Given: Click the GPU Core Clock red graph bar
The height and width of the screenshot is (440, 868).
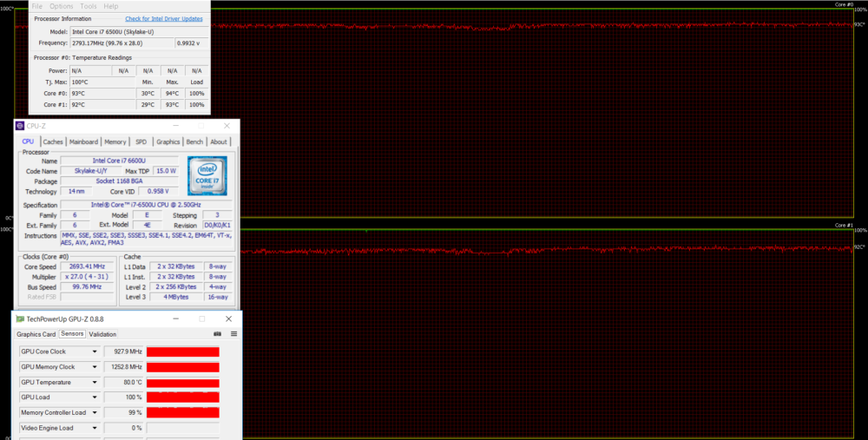Looking at the screenshot, I should 182,352.
